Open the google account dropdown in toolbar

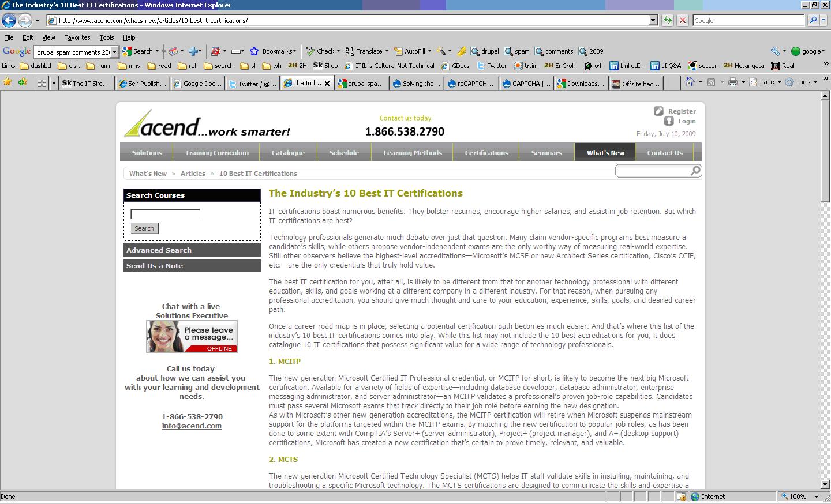807,51
